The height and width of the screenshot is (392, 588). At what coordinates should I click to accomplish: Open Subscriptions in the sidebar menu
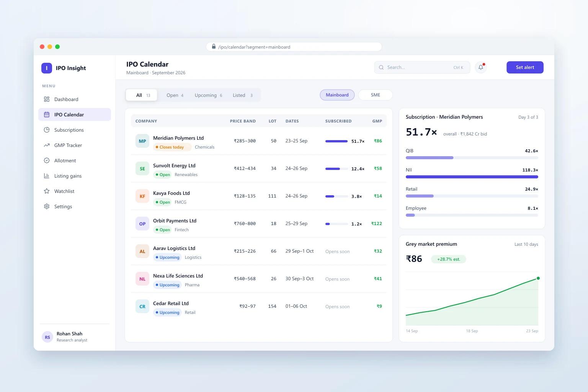[75, 130]
